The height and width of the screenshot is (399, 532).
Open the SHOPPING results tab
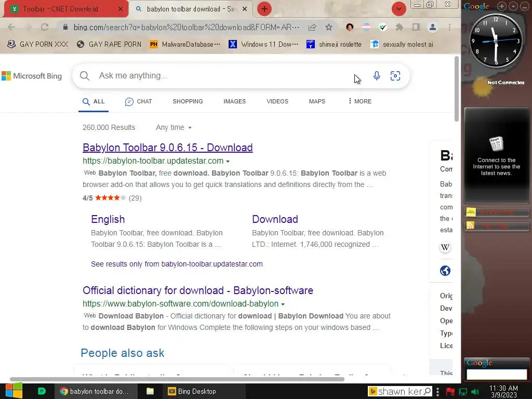tap(188, 101)
